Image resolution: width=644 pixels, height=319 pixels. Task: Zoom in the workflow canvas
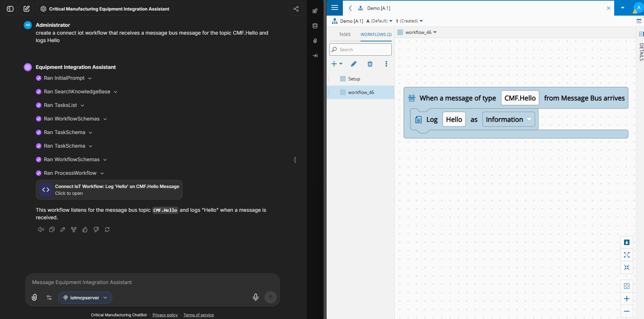click(x=626, y=299)
